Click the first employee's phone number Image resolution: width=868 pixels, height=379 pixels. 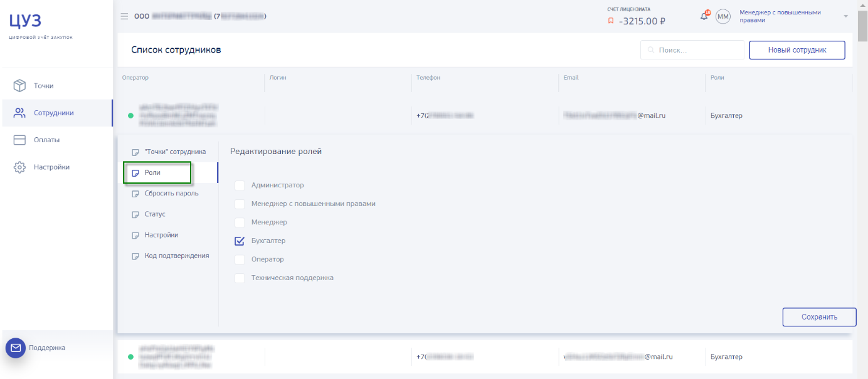(445, 115)
